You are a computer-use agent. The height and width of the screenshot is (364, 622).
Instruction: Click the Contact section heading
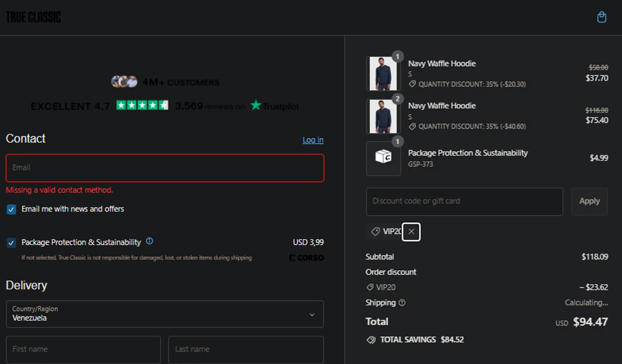(26, 139)
